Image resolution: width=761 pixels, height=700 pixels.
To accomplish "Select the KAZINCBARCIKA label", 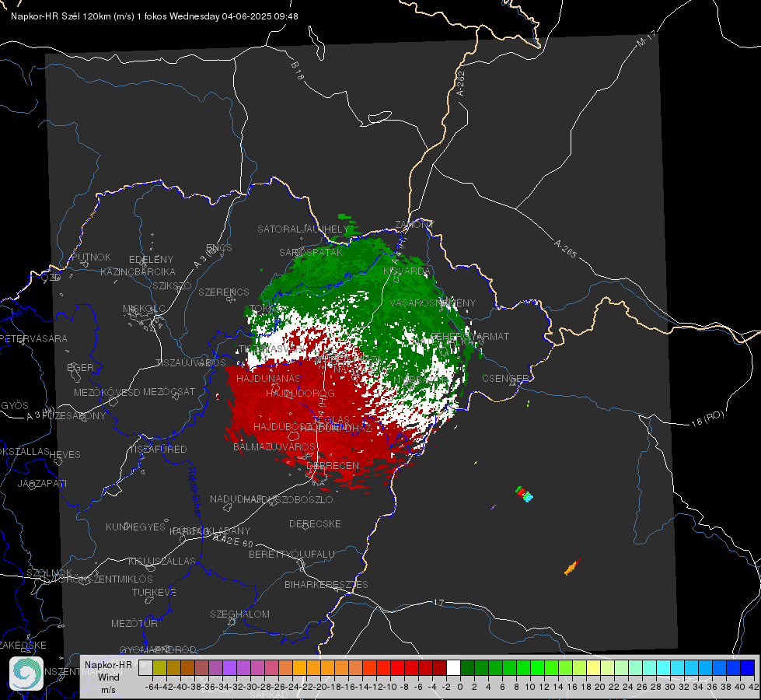I will (138, 272).
